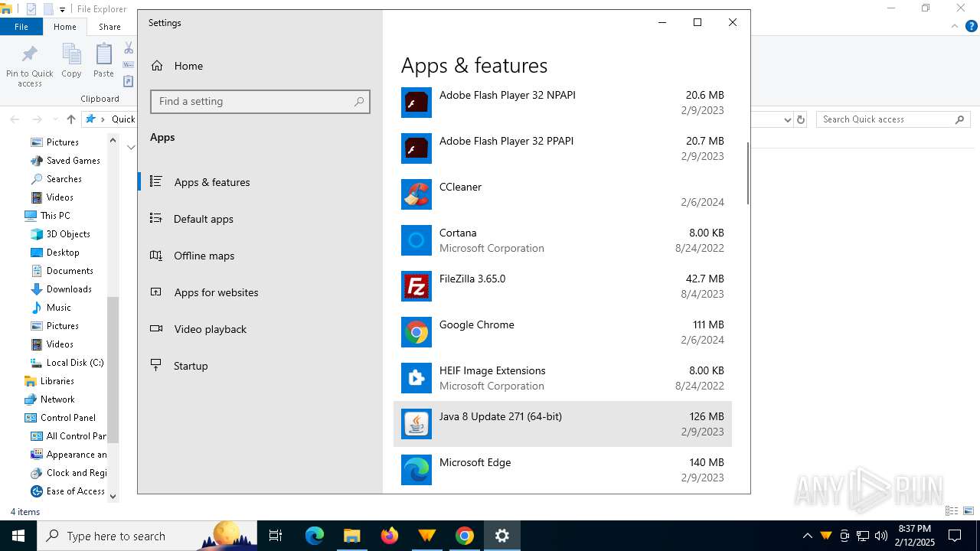
Task: Click in the Find a setting search box
Action: click(260, 101)
